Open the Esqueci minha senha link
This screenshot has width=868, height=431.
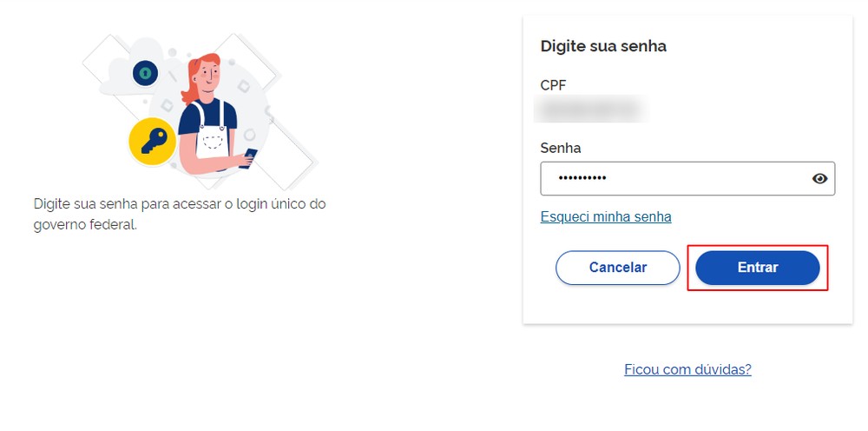(x=606, y=216)
